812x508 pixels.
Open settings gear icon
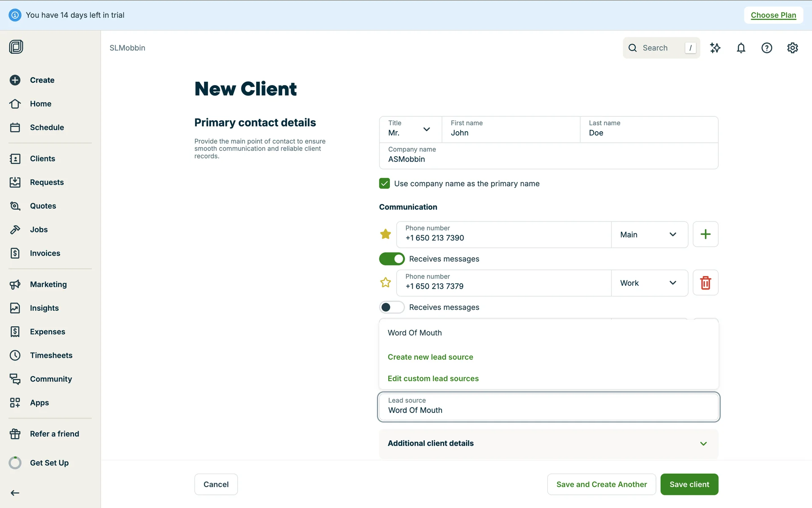coord(792,48)
